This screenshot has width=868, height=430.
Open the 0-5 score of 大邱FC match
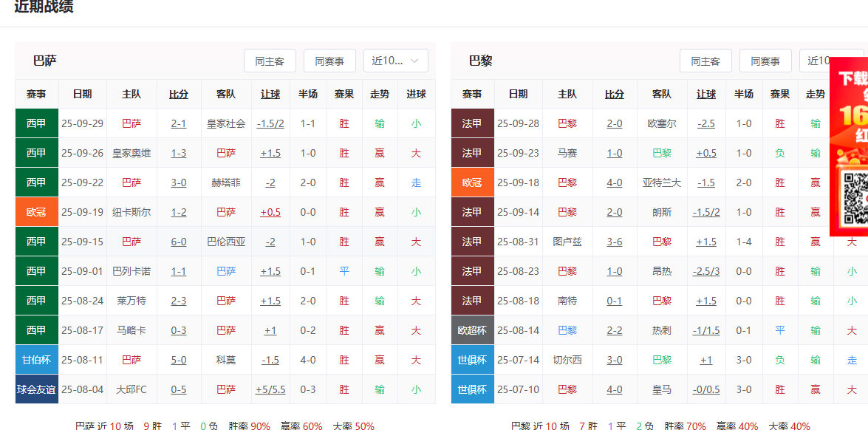point(179,389)
